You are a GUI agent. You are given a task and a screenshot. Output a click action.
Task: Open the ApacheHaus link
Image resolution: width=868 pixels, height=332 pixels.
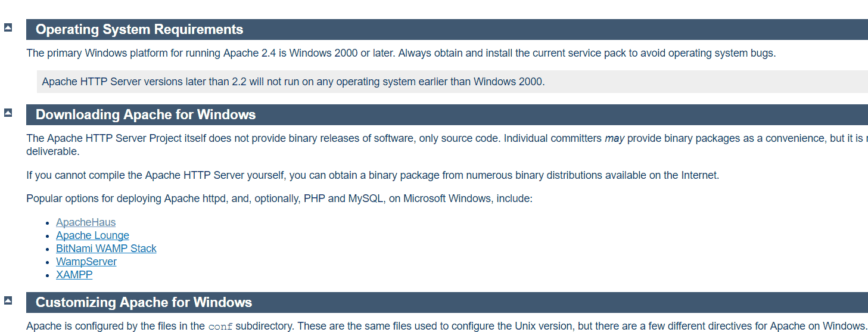click(86, 222)
